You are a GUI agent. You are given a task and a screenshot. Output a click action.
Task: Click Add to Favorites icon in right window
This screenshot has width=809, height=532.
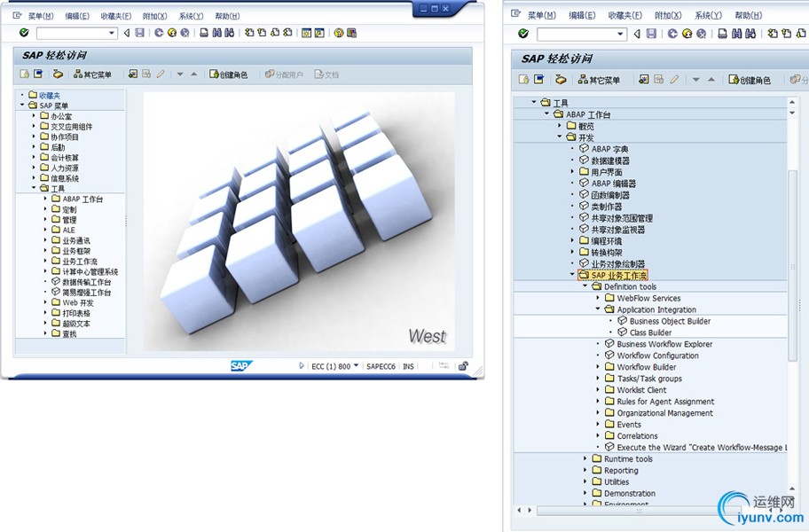[644, 80]
